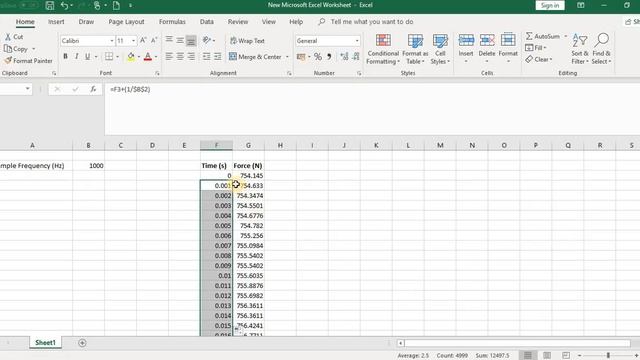Apply the yellow Fill Color bucket

click(x=131, y=56)
